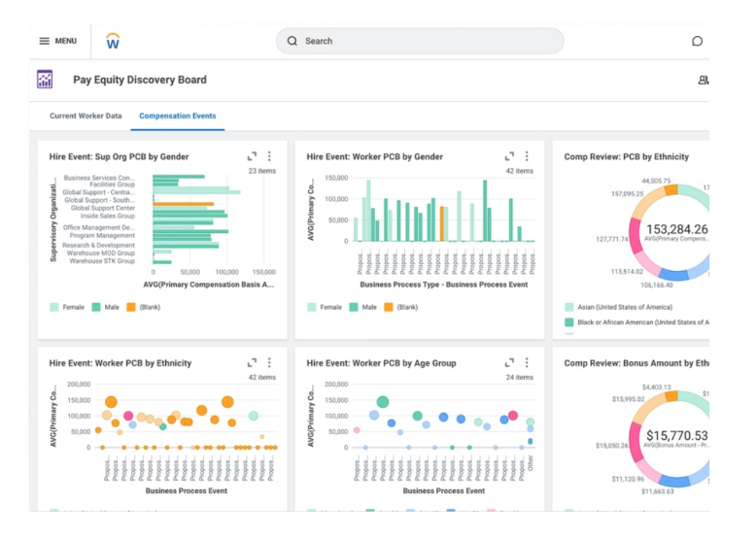Click the orange (Blank) bar in gender column chart
This screenshot has height=538, width=756.
(441, 224)
